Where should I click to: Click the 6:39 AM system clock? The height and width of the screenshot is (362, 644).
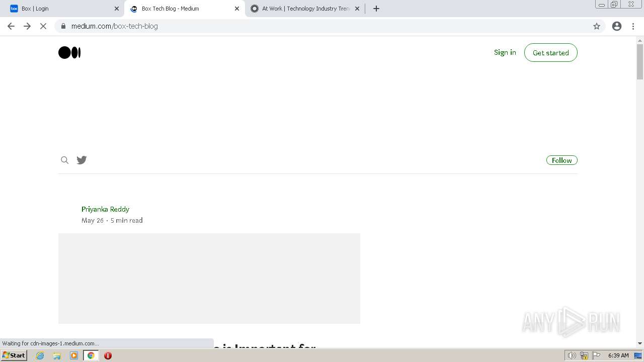[x=618, y=355]
